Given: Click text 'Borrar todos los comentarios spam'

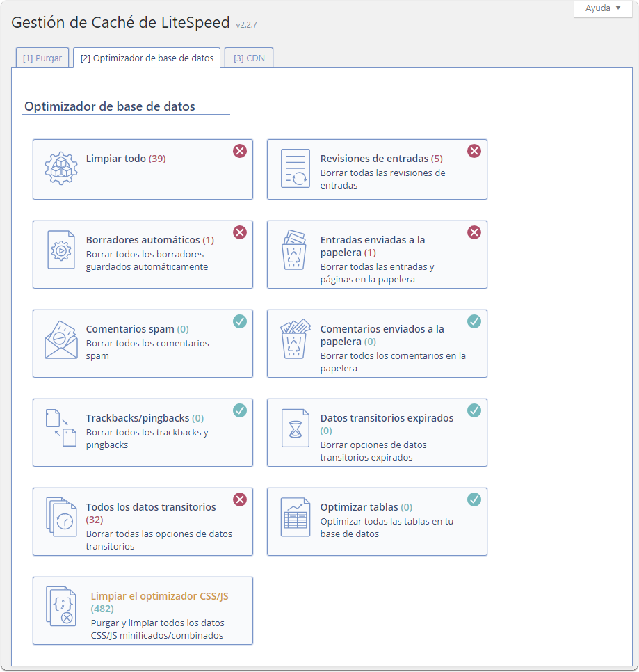Looking at the screenshot, I should tap(147, 350).
